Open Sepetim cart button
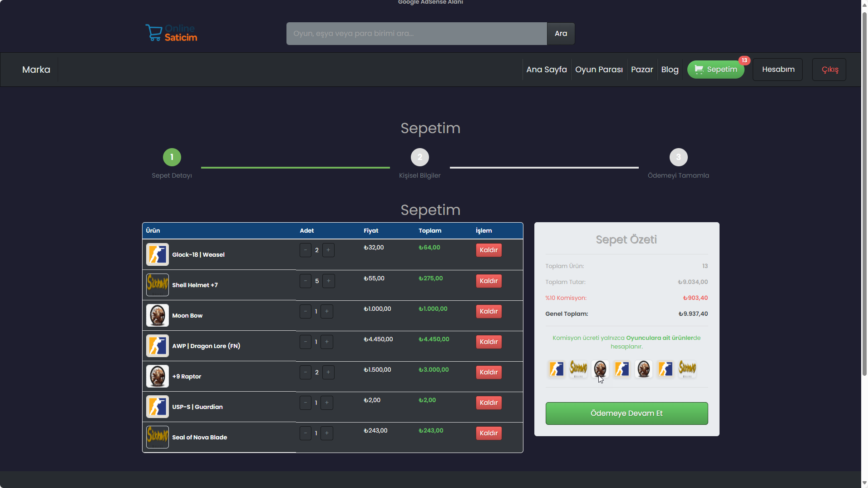Screen dimensions: 868x488 point(716,70)
